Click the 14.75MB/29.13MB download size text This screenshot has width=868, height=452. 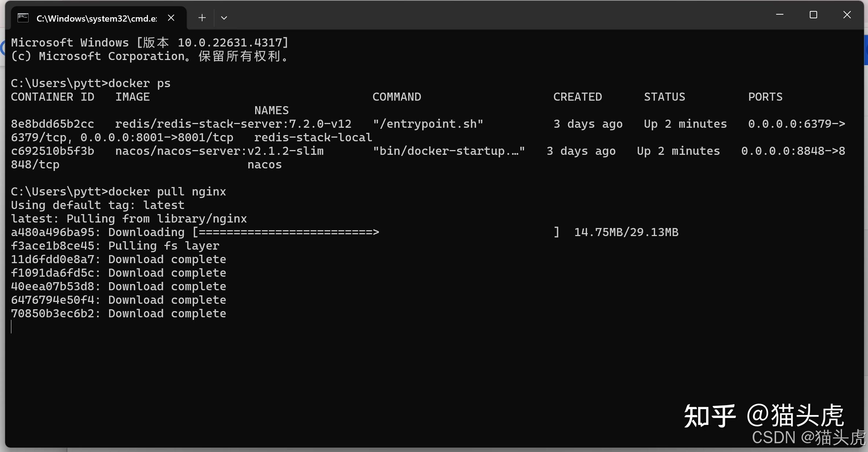[x=626, y=232]
